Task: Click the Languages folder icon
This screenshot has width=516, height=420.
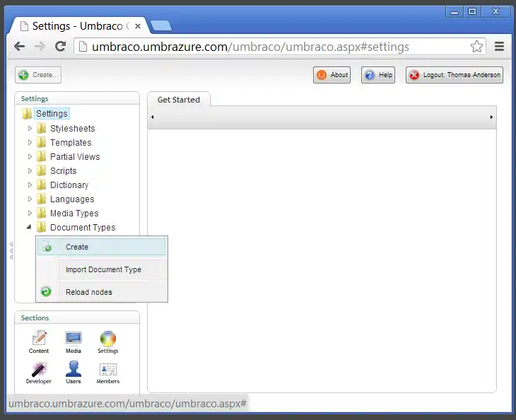Action: point(41,199)
